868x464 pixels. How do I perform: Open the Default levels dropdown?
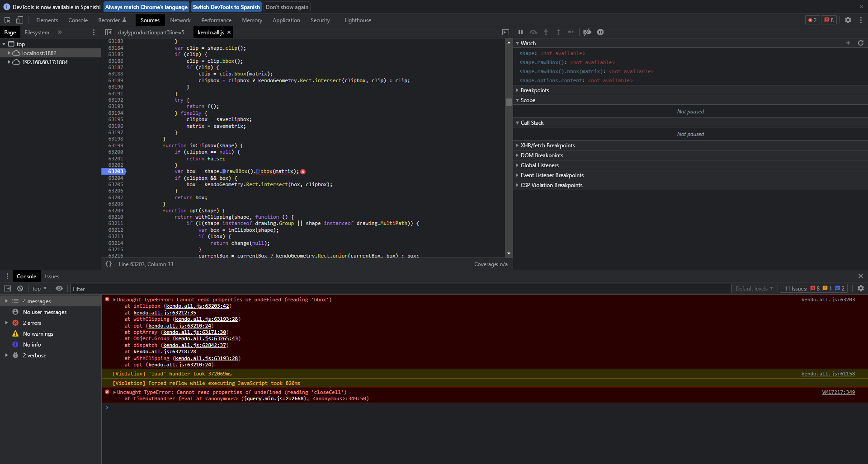point(754,289)
